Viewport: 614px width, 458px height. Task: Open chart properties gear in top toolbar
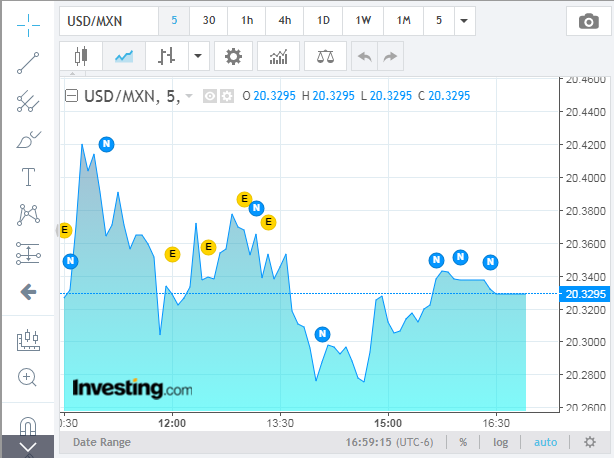tap(234, 56)
